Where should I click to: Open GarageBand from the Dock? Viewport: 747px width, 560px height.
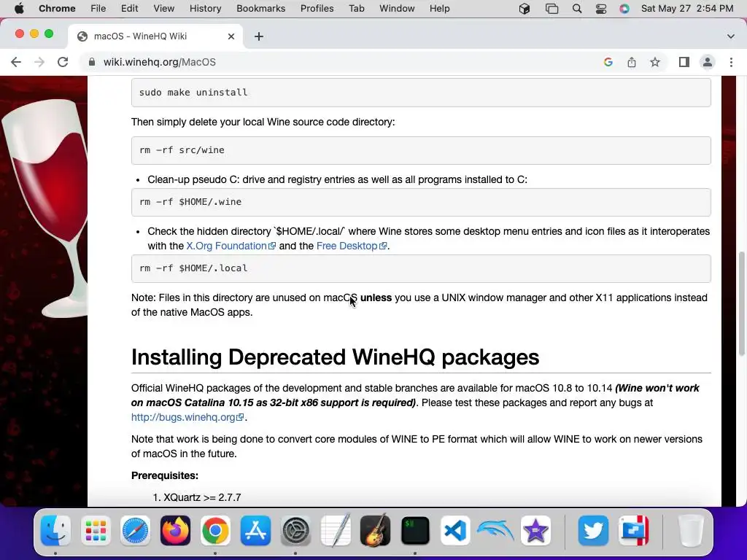(376, 531)
